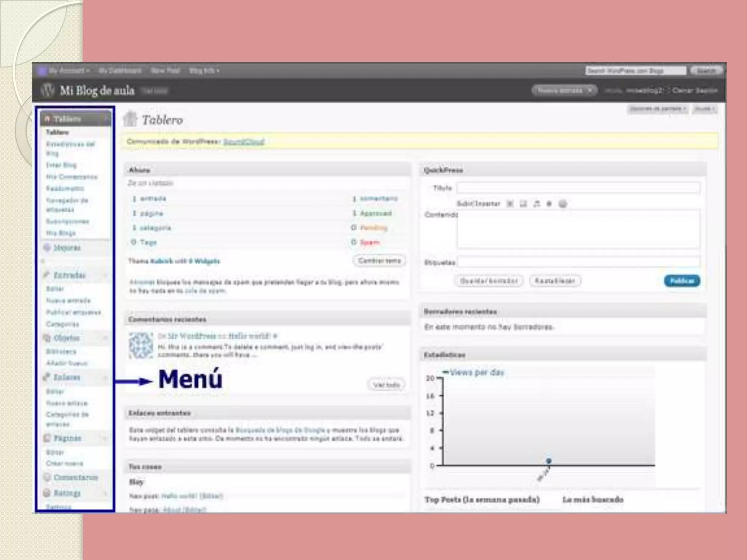747x560 pixels.
Task: Focus the QuickPress Título input field
Action: [578, 188]
